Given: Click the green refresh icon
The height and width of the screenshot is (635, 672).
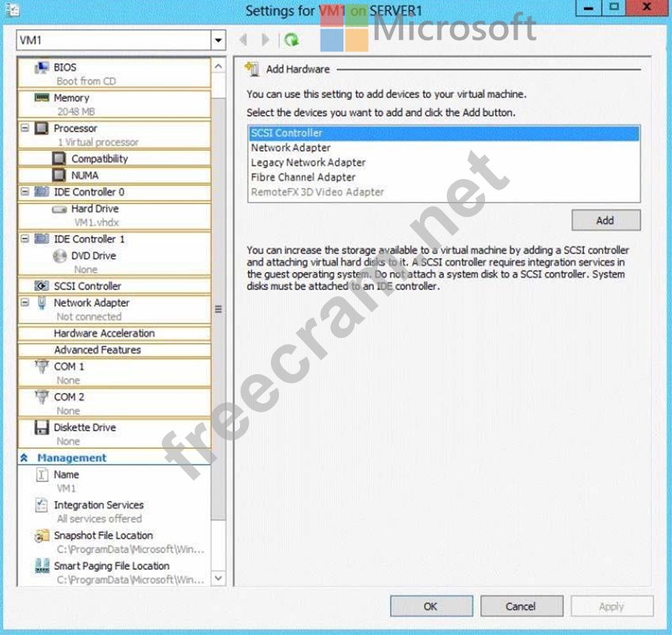Looking at the screenshot, I should pos(292,40).
